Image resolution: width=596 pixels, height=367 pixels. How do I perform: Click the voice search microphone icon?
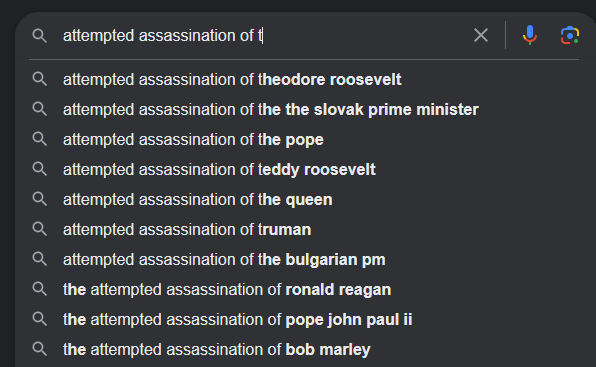(x=529, y=35)
